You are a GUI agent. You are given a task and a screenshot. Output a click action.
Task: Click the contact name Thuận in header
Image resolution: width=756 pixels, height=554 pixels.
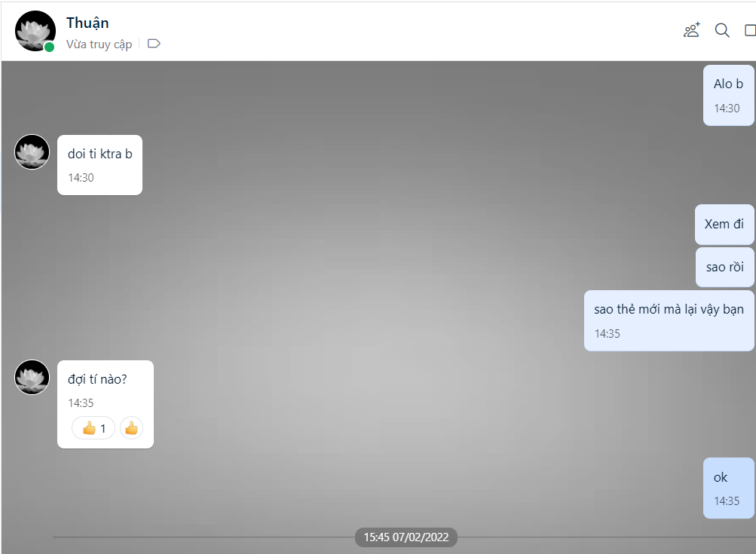click(x=87, y=23)
